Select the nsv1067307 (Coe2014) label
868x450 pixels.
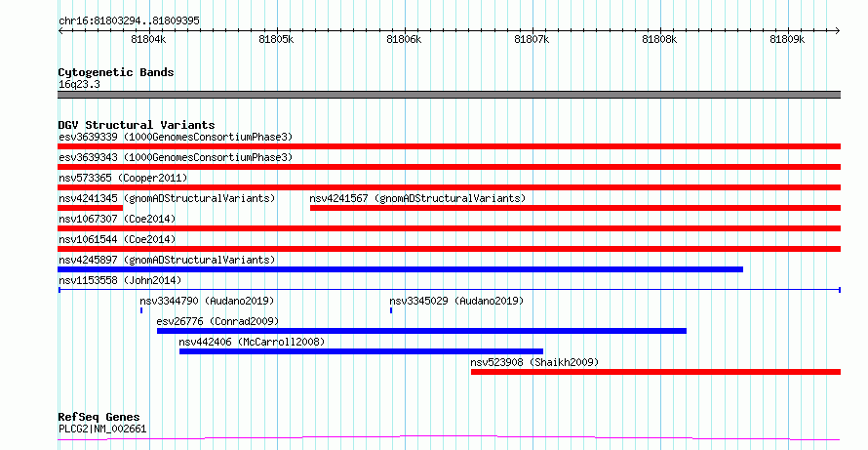[x=117, y=219]
